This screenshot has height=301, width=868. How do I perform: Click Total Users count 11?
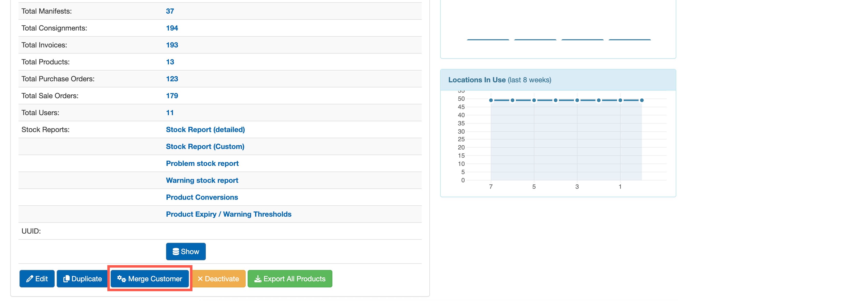point(170,113)
